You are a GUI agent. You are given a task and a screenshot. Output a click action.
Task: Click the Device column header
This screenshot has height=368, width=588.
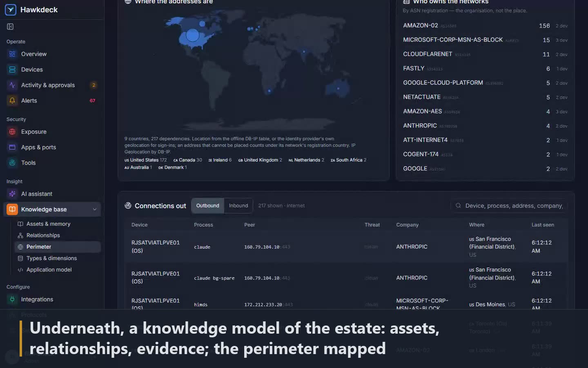coord(140,225)
